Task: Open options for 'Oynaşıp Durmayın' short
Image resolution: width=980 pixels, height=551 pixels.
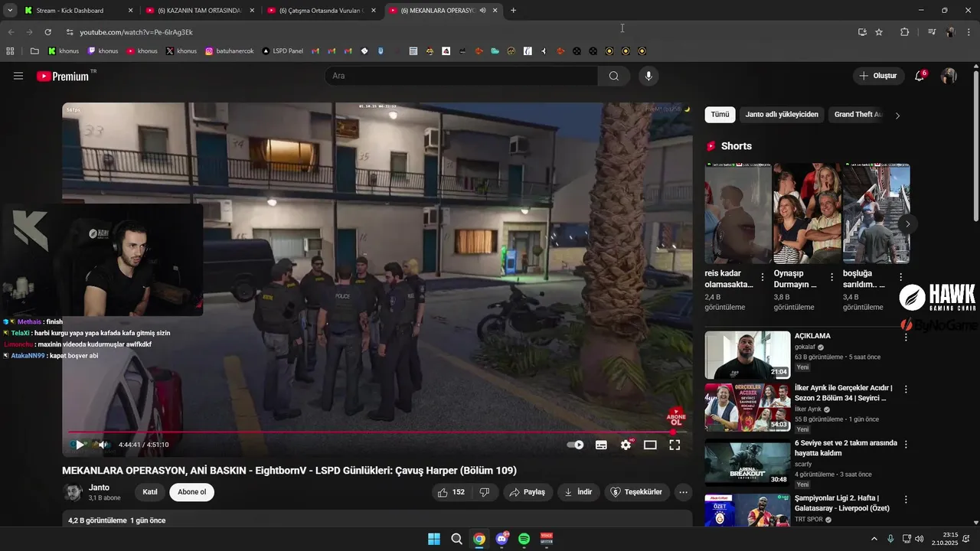Action: (x=831, y=277)
